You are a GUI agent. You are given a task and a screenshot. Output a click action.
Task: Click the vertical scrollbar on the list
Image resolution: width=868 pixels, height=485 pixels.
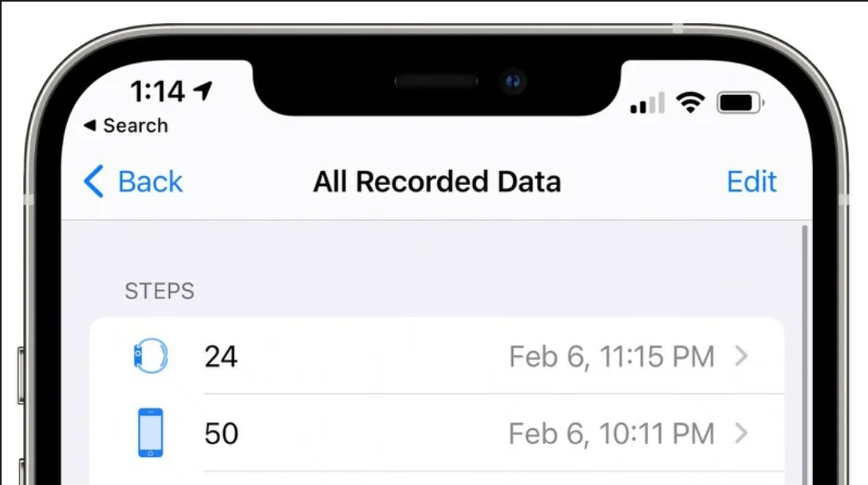click(x=804, y=354)
